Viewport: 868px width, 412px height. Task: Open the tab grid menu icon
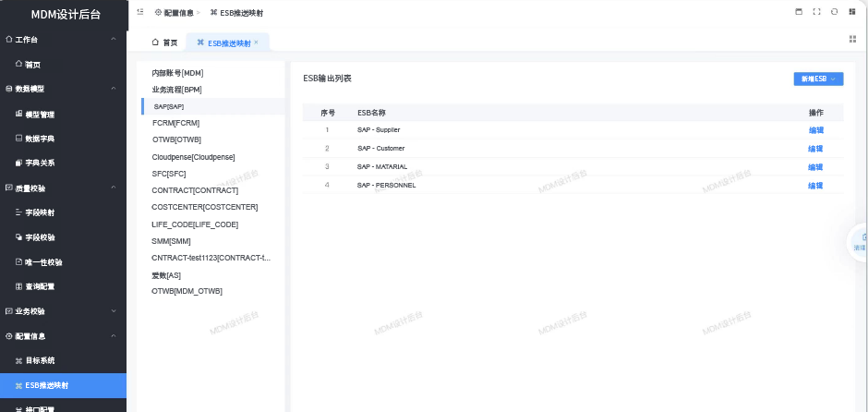pos(852,39)
